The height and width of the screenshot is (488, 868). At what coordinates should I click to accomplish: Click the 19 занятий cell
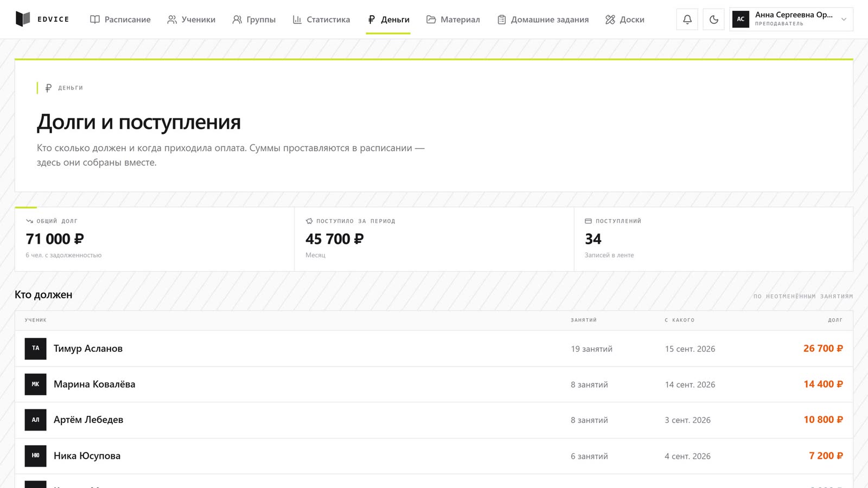(591, 349)
